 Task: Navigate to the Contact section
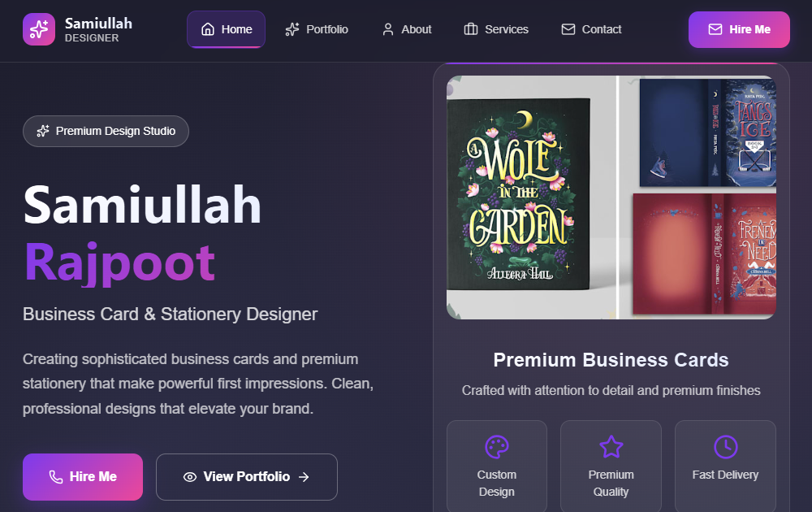click(x=592, y=29)
